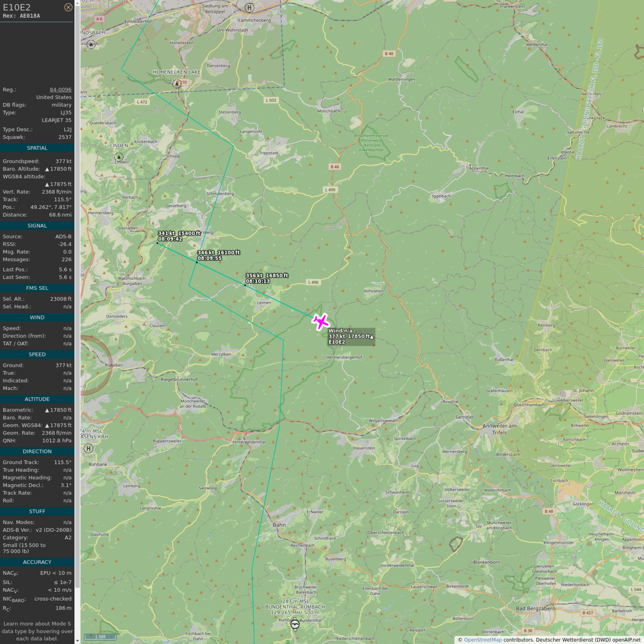The height and width of the screenshot is (644, 644).
Task: Close the E10E2 aircraft info panel
Action: (x=68, y=7)
